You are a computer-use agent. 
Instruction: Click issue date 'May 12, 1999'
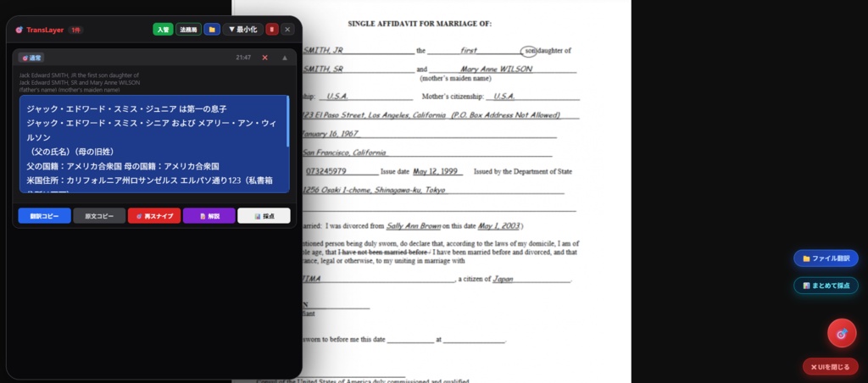[x=435, y=171]
